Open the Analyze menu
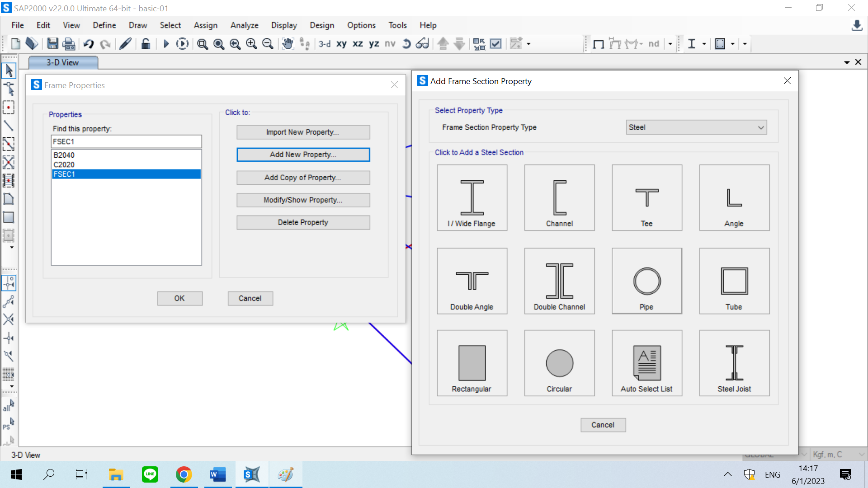The width and height of the screenshot is (868, 488). tap(244, 25)
